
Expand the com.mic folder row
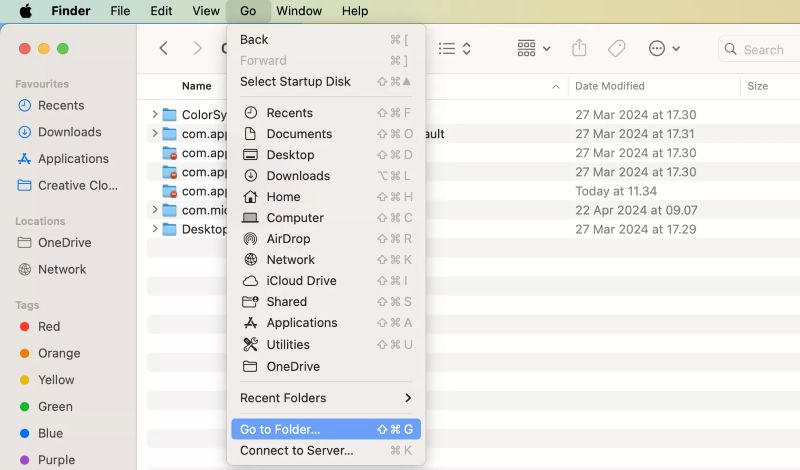tap(155, 210)
